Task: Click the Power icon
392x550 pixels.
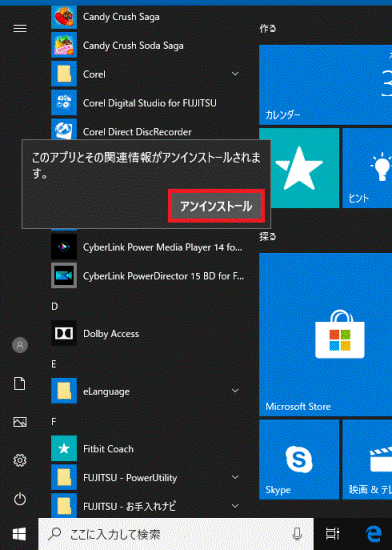Action: click(x=20, y=499)
